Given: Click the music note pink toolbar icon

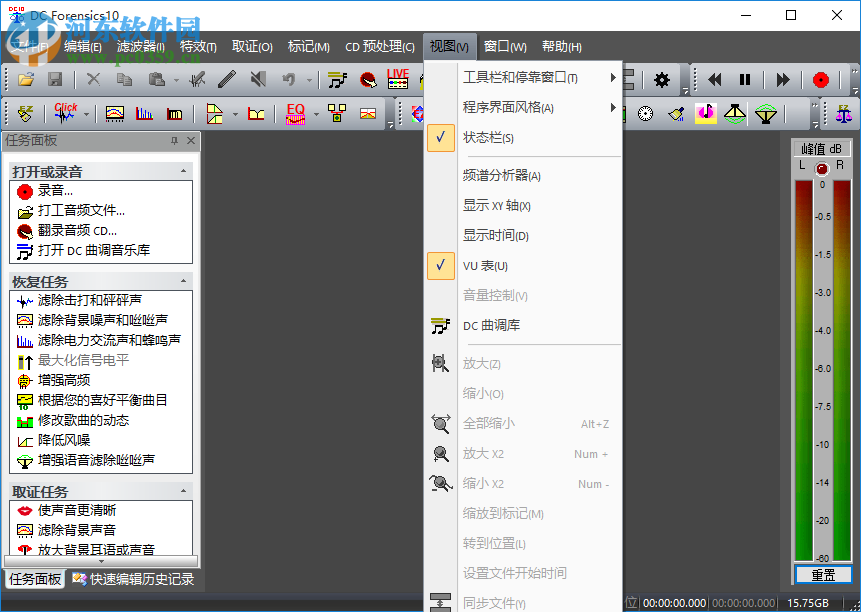Looking at the screenshot, I should [x=706, y=114].
